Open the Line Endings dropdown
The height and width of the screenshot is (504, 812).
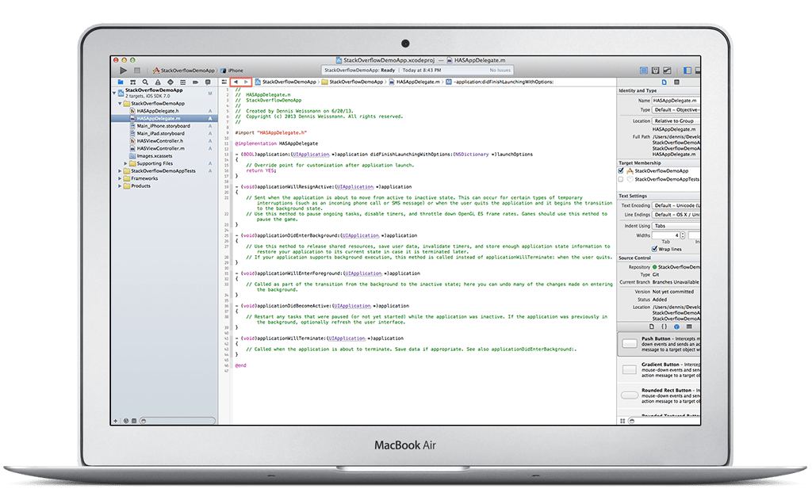tap(676, 214)
